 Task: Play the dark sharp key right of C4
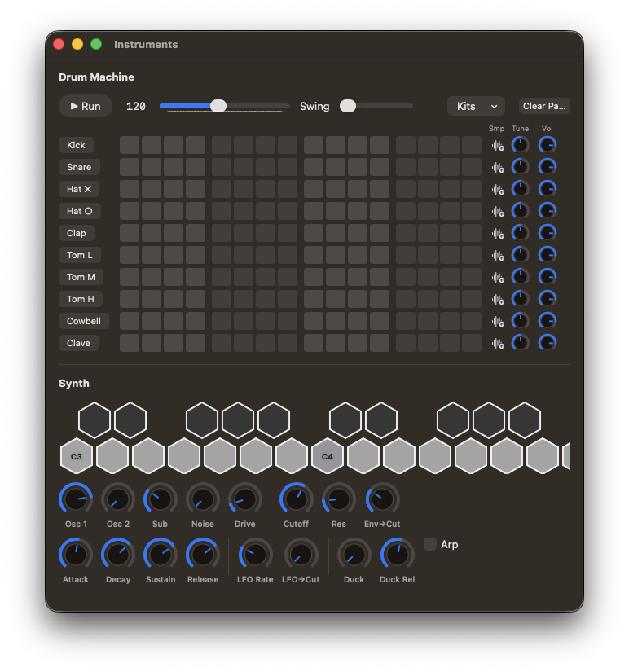pyautogui.click(x=345, y=420)
